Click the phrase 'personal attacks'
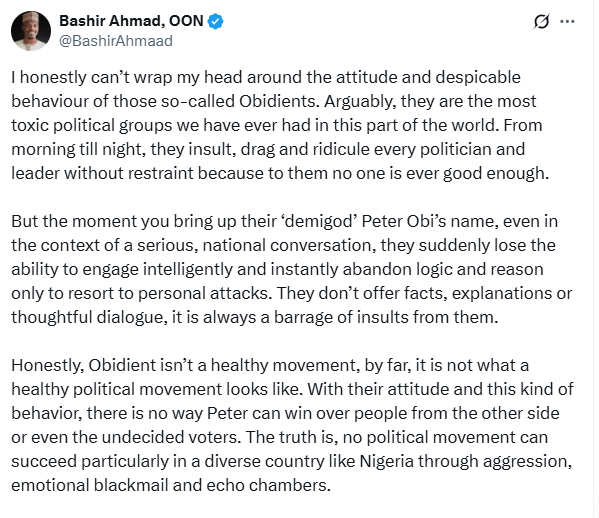The width and height of the screenshot is (599, 518). [x=205, y=293]
